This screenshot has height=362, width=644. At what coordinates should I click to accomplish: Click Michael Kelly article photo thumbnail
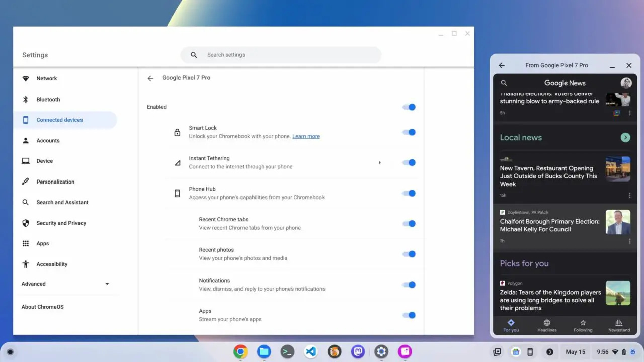tap(618, 222)
